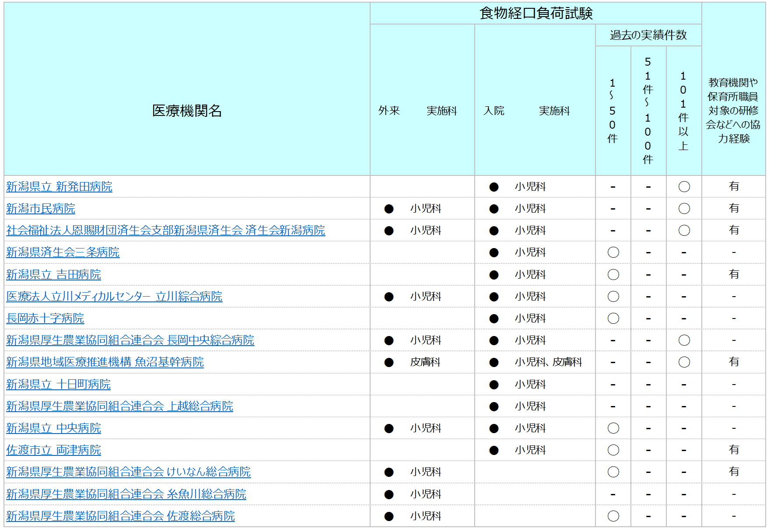Open the 新潟県立 新発田病院 link

[x=59, y=187]
